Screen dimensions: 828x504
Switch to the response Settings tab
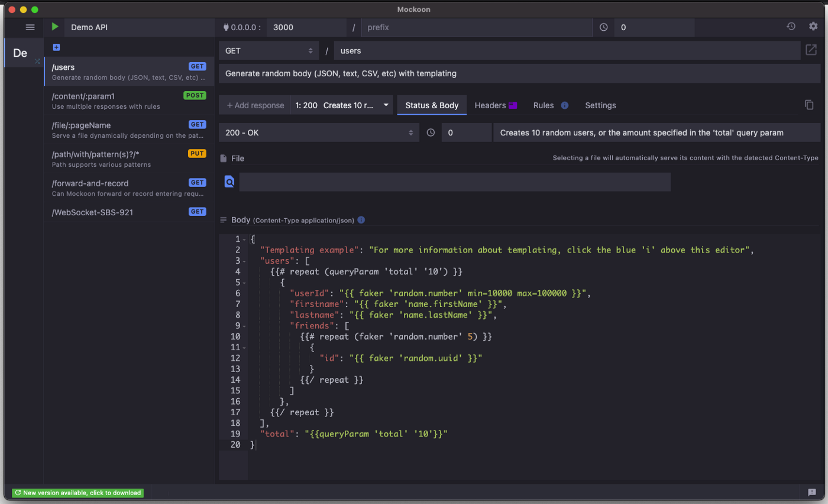[600, 105]
